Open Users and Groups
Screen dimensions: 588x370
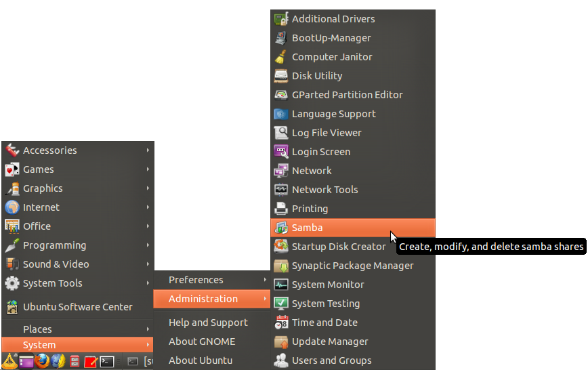352,361
